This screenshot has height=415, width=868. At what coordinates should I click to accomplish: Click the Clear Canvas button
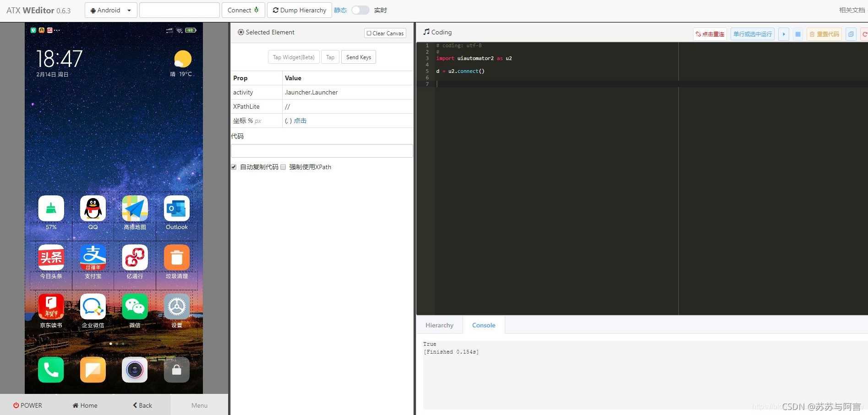coord(385,33)
